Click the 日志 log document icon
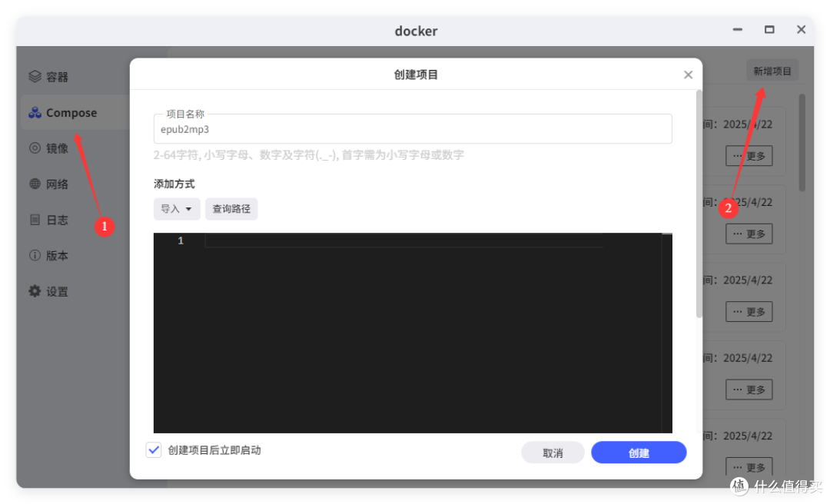This screenshot has width=830, height=504. point(35,220)
